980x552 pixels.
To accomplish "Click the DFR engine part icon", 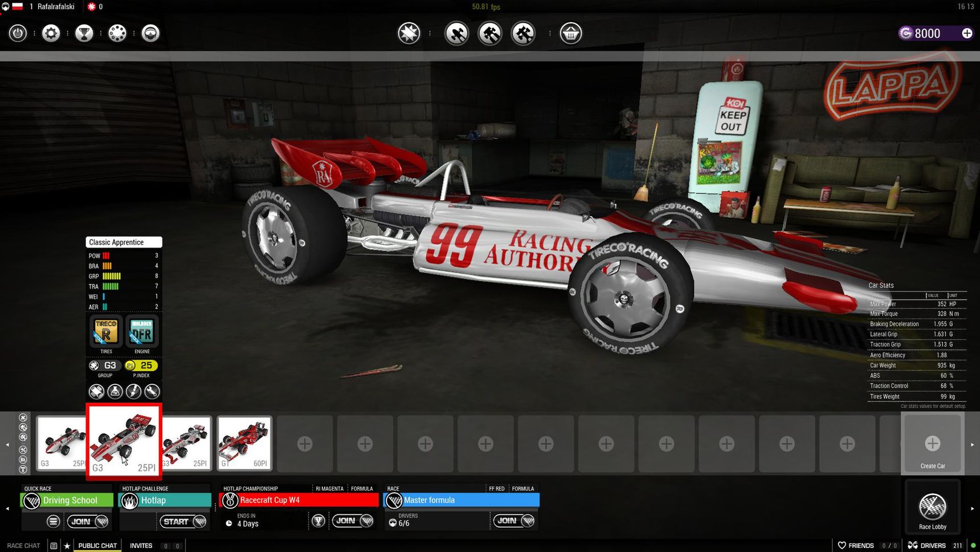I will [141, 331].
